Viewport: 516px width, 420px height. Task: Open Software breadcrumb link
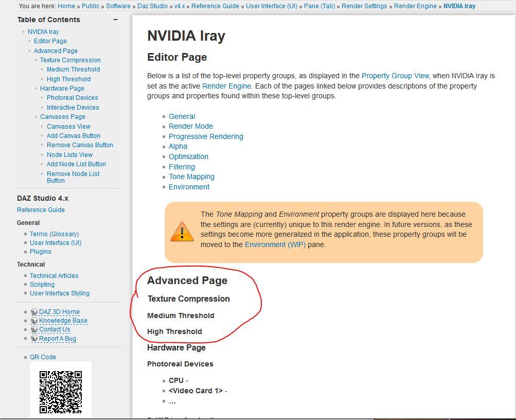tap(118, 6)
